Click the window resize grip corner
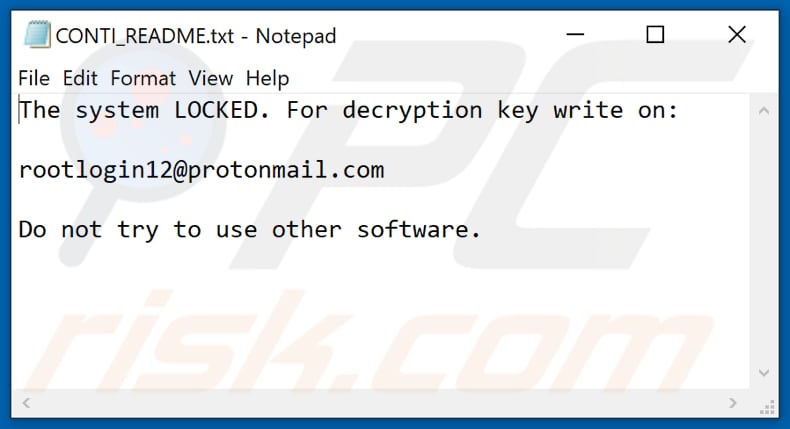This screenshot has width=790, height=429. click(767, 406)
